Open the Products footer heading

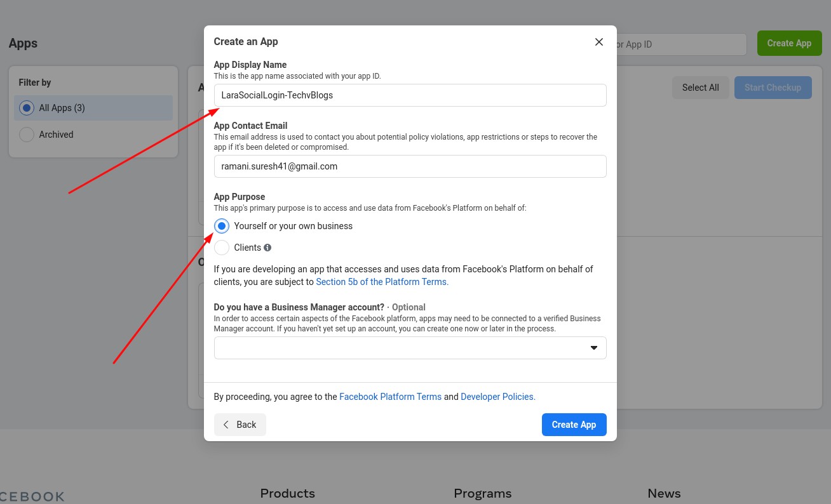coord(288,493)
